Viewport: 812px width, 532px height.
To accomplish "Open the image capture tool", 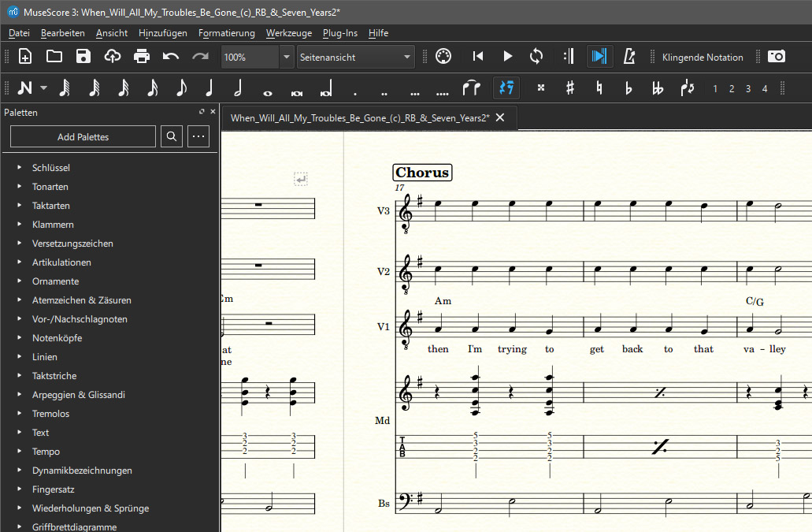I will pyautogui.click(x=777, y=57).
